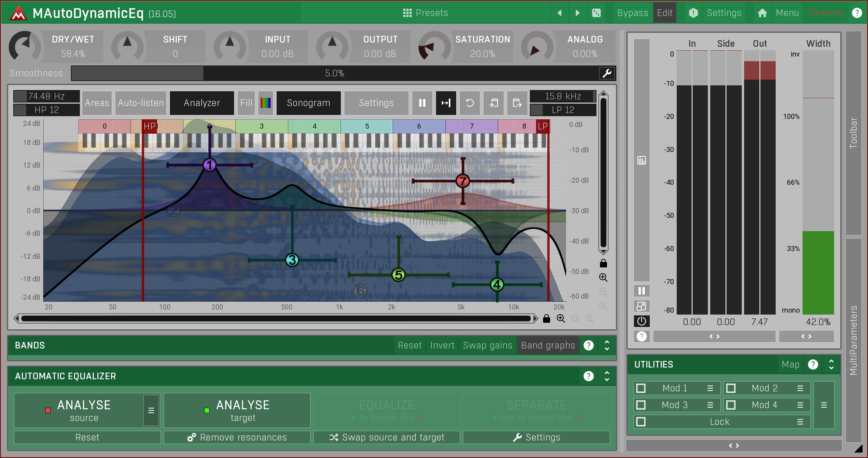
Task: Load the next preset arrow
Action: point(578,13)
